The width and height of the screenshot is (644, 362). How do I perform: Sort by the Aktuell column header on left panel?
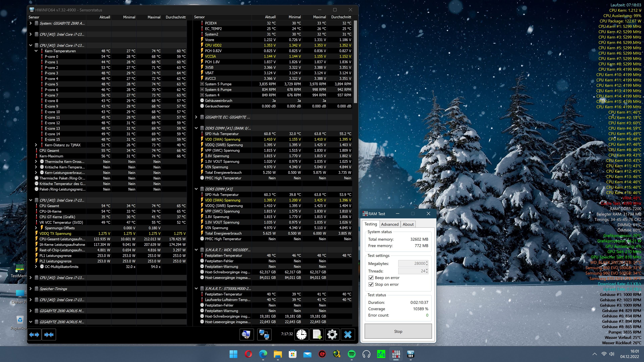(99, 17)
